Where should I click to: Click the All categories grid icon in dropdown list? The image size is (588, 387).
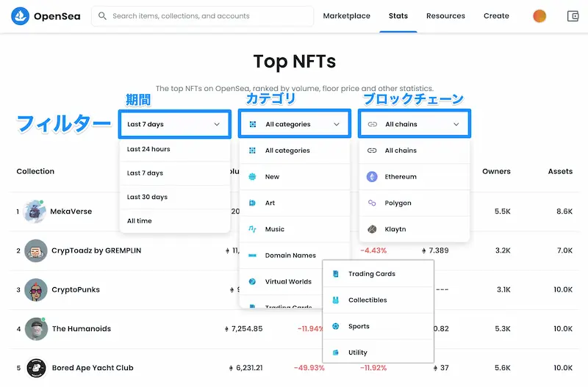[x=252, y=151]
